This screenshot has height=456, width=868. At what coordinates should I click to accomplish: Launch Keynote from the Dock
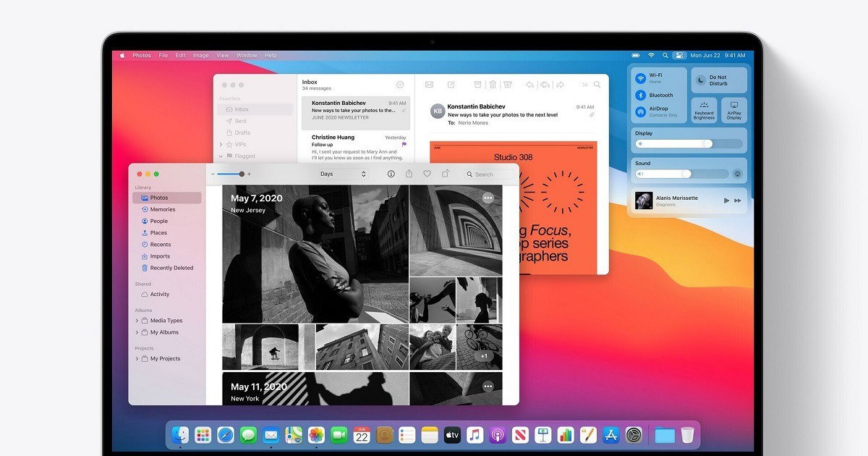point(542,435)
